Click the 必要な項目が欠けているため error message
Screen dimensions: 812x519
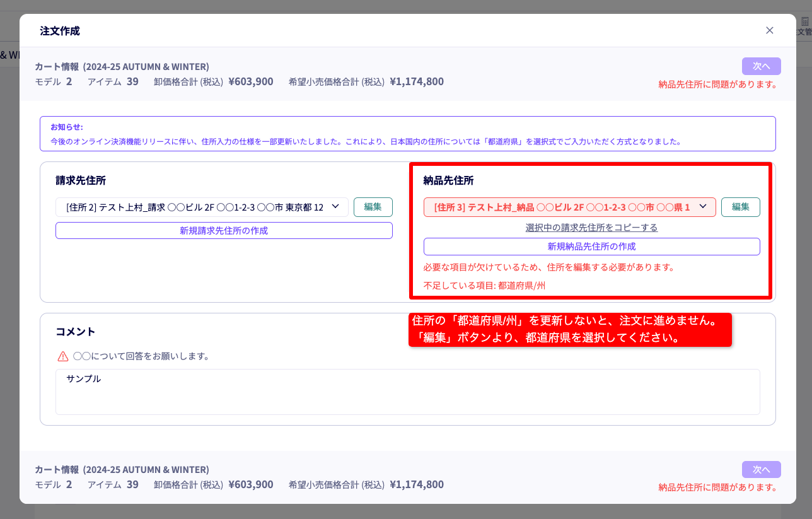point(549,267)
